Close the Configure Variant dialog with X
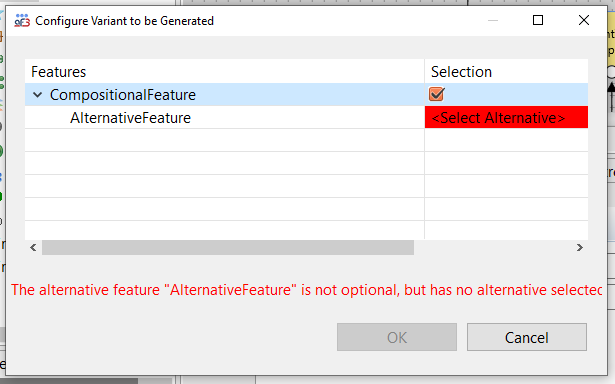This screenshot has width=615, height=384. (584, 20)
